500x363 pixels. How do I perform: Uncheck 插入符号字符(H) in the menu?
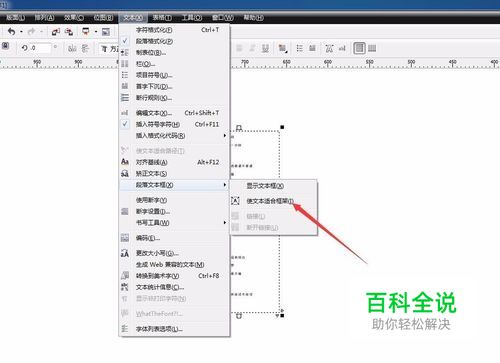click(x=125, y=124)
